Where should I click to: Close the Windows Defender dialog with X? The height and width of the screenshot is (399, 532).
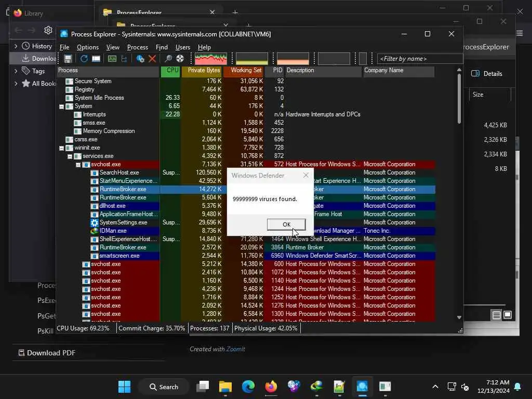pos(305,175)
